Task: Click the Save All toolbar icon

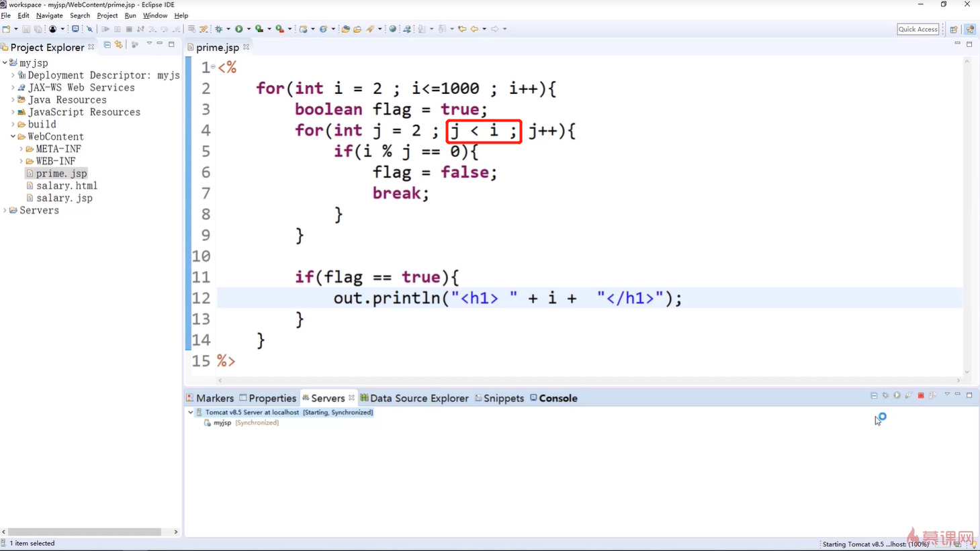Action: pos(38,29)
